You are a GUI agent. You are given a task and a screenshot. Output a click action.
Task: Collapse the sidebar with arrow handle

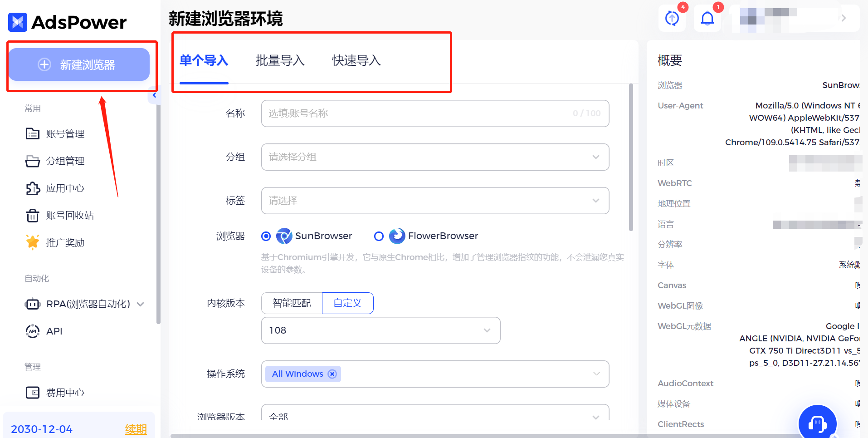coord(154,95)
